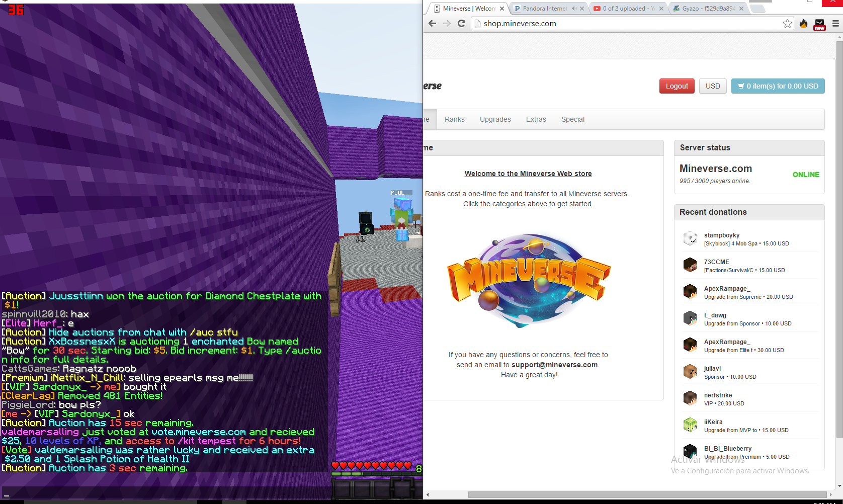Click iiKeira's green avatar icon
Image resolution: width=843 pixels, height=504 pixels.
(x=690, y=425)
